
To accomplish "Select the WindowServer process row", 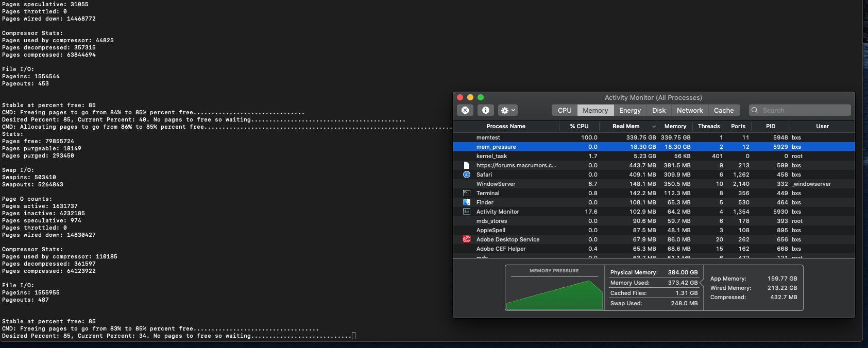I will 654,184.
